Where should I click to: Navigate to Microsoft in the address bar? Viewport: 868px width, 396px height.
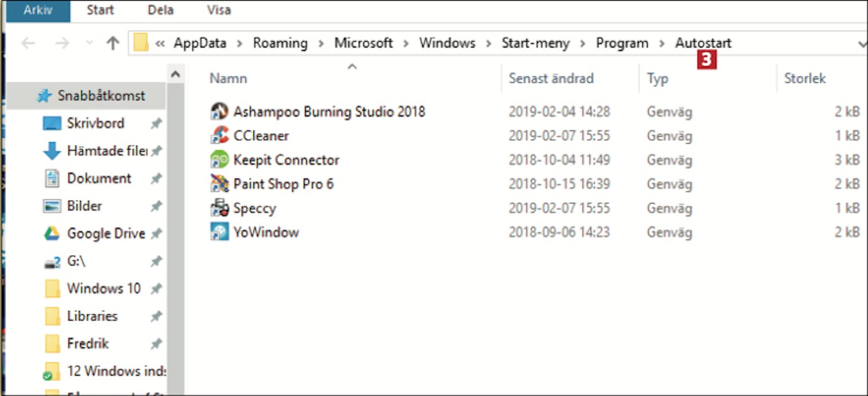pyautogui.click(x=363, y=43)
